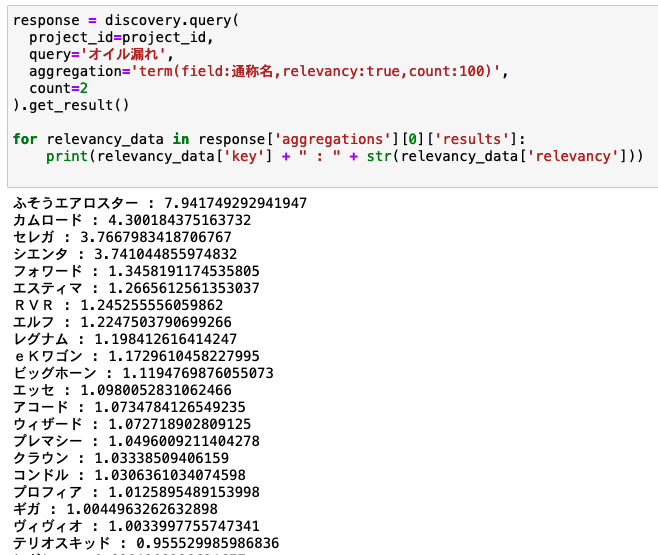Click output row 'ｅＫワゴン : 1.1729610458227995'
Viewport: 658px width, 555px height.
(136, 356)
